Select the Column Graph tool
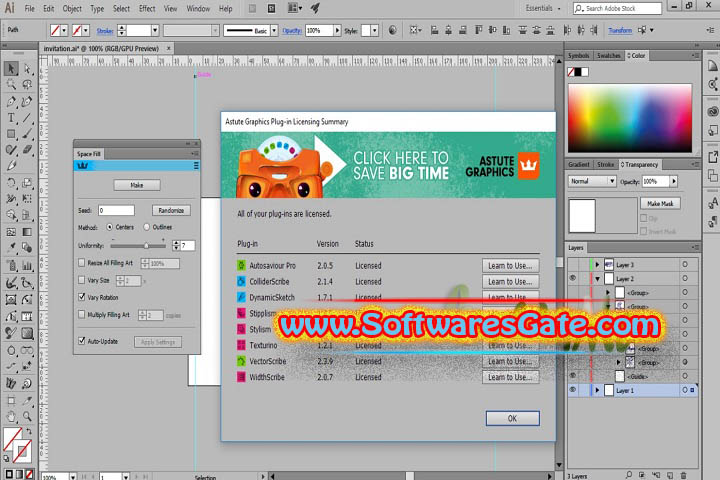This screenshot has height=480, width=720. (27, 265)
